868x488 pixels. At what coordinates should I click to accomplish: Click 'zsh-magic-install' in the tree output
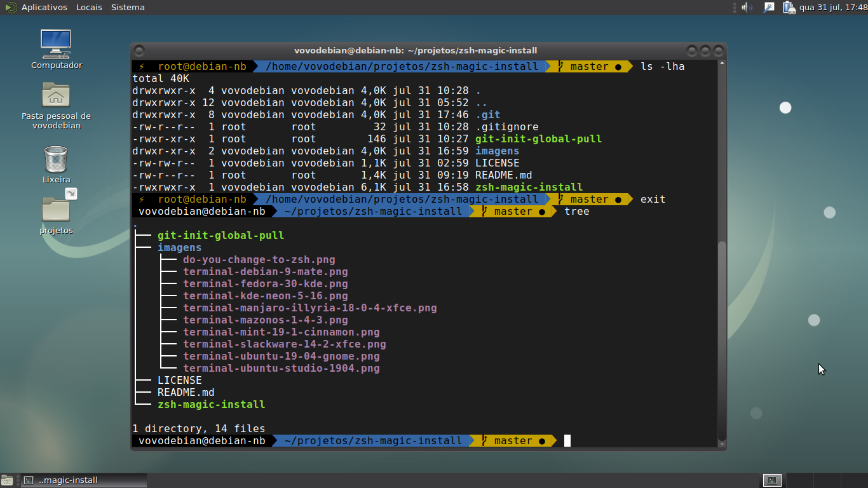tap(212, 404)
